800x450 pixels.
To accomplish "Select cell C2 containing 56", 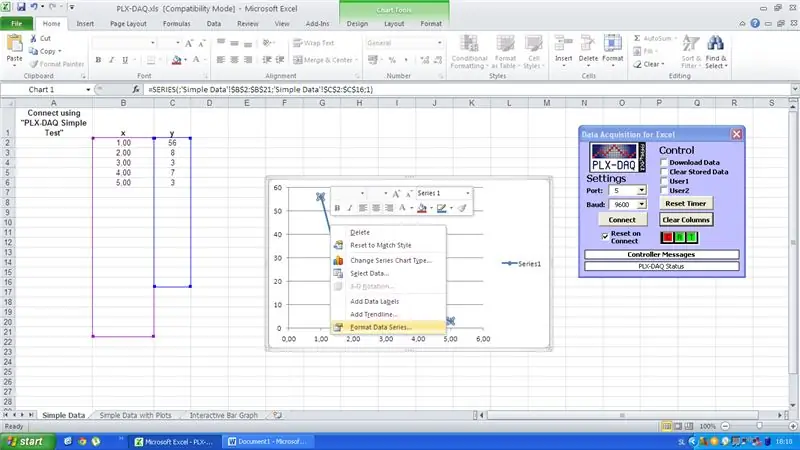I will point(172,143).
